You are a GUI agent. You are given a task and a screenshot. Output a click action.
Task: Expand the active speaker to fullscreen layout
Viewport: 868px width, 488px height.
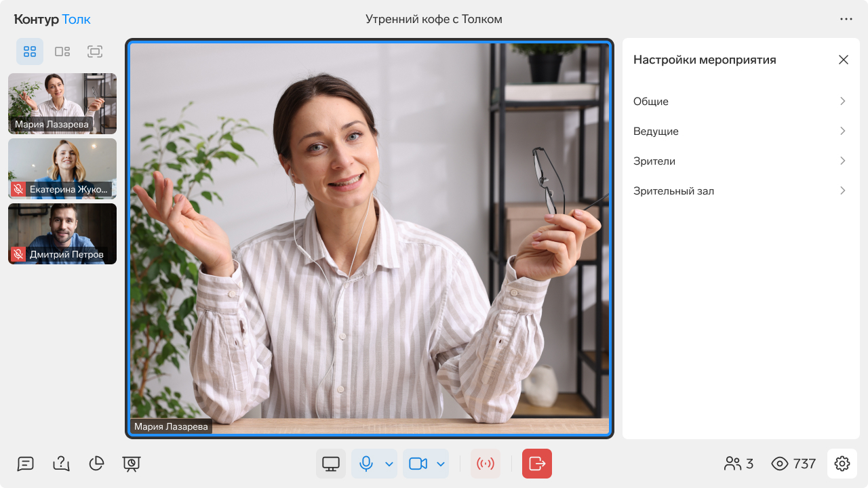(95, 52)
